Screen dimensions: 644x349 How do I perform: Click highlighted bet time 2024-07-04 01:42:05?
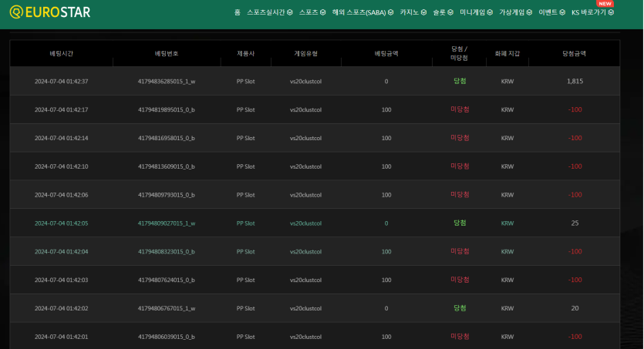tap(61, 223)
